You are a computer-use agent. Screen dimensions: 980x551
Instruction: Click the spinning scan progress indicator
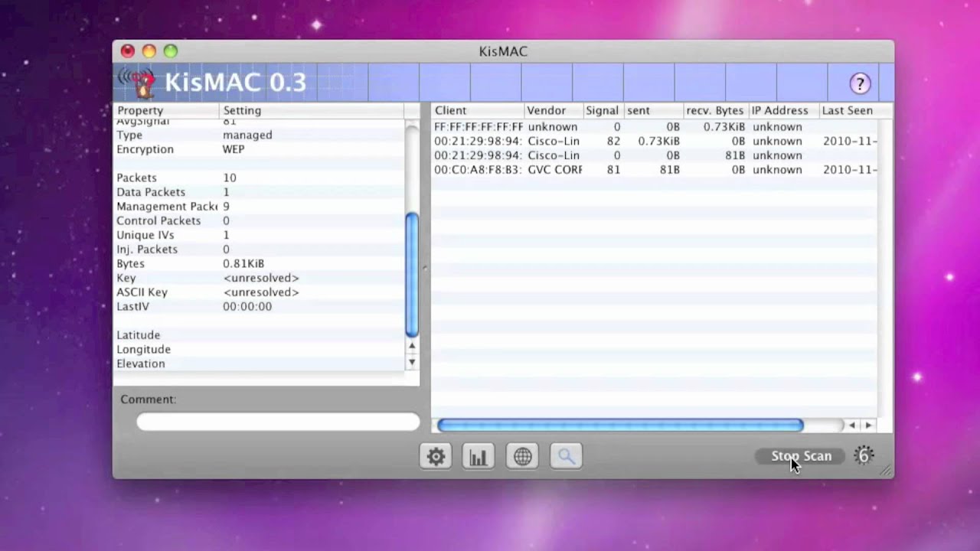click(x=864, y=456)
